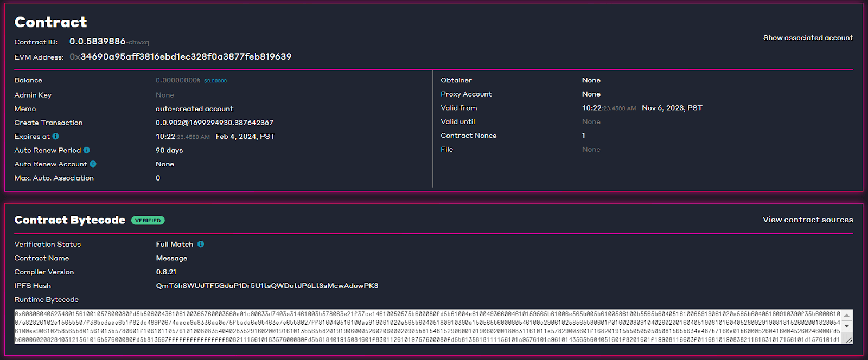Click the contract ID 0.0.5839886
Screen dimensions: 868x360
point(97,41)
